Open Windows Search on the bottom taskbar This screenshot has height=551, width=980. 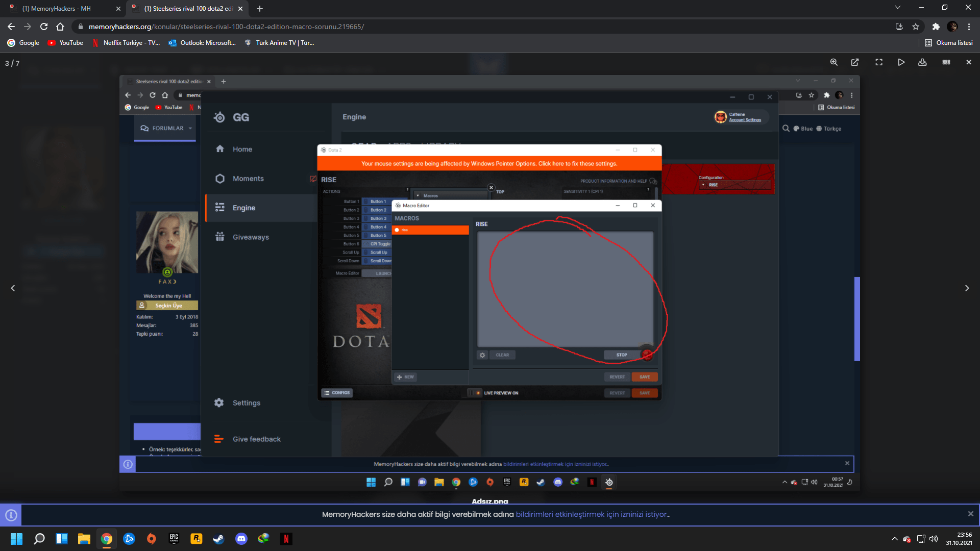click(x=39, y=539)
